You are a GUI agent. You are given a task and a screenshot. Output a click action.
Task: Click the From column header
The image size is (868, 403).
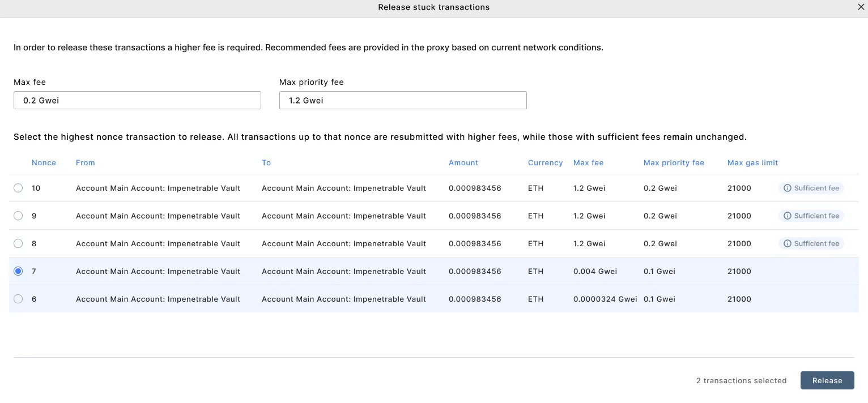click(86, 162)
